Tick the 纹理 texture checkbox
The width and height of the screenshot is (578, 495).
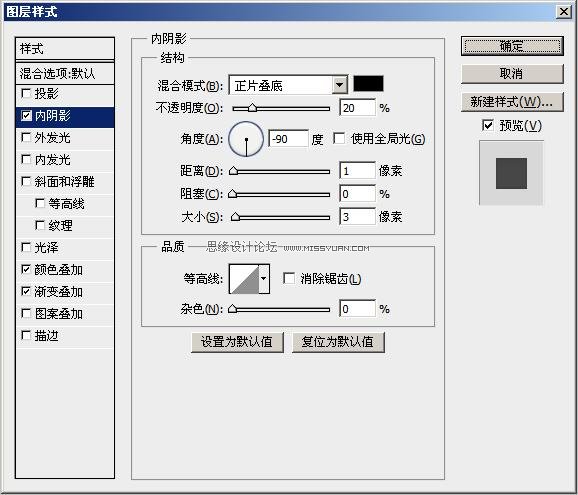point(40,225)
